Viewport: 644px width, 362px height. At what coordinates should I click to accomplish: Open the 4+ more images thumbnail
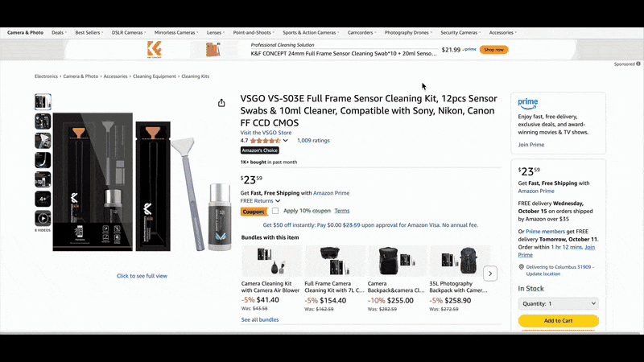pos(43,199)
